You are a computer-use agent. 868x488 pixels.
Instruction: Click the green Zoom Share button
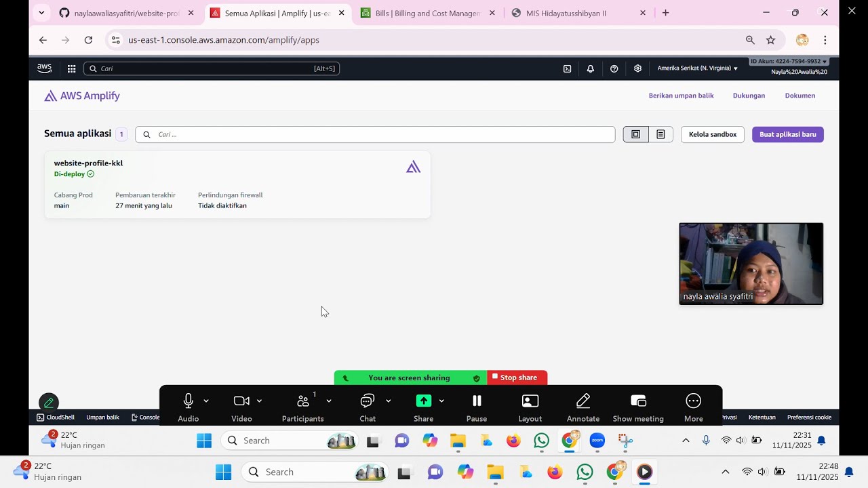tap(423, 407)
